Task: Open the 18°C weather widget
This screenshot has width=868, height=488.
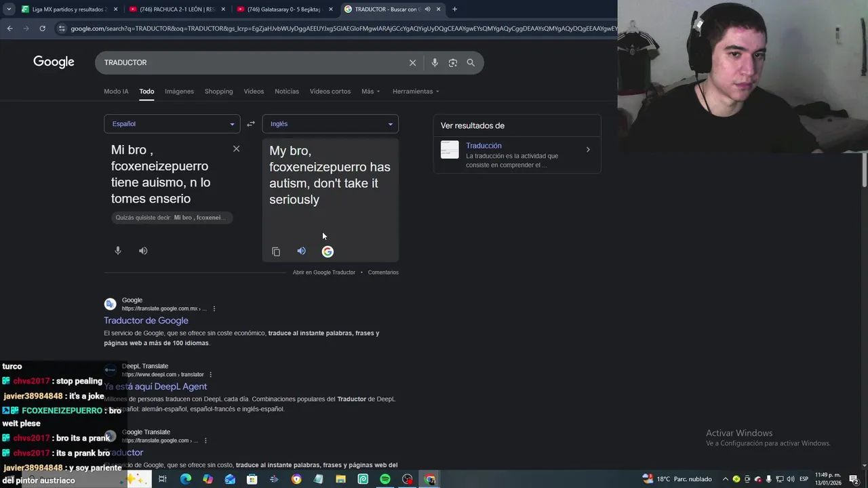Action: tap(677, 479)
